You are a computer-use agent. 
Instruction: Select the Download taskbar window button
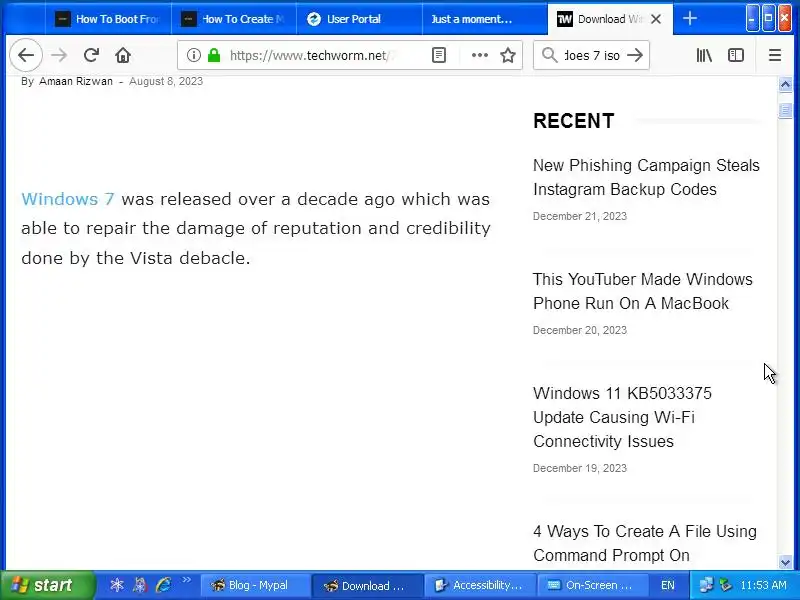click(367, 585)
